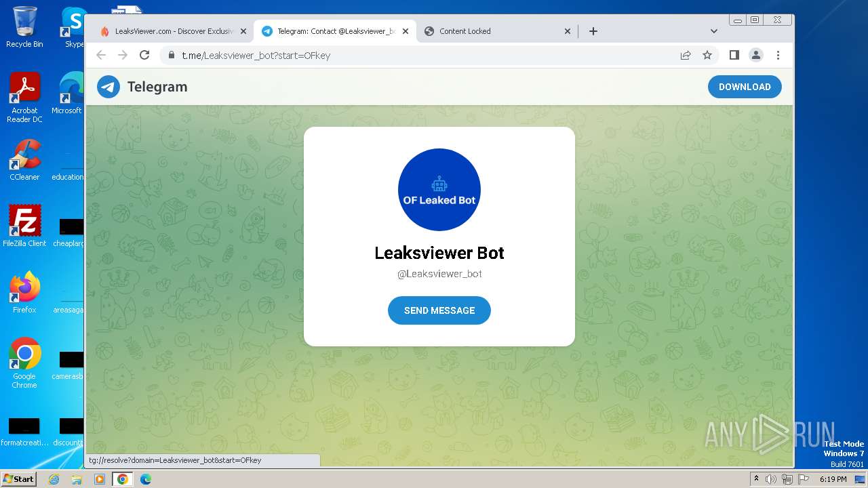Click the DOWNLOAD button
Viewport: 868px width, 488px height.
click(x=745, y=87)
